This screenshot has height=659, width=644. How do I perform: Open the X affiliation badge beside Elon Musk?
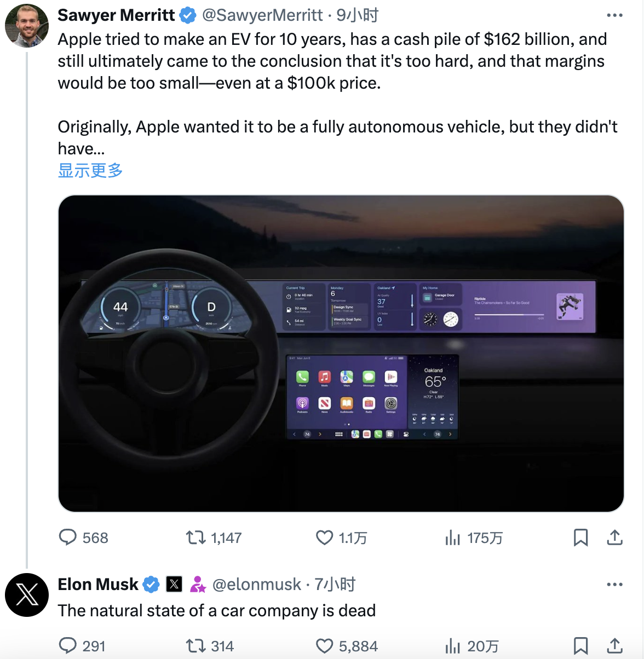click(174, 585)
